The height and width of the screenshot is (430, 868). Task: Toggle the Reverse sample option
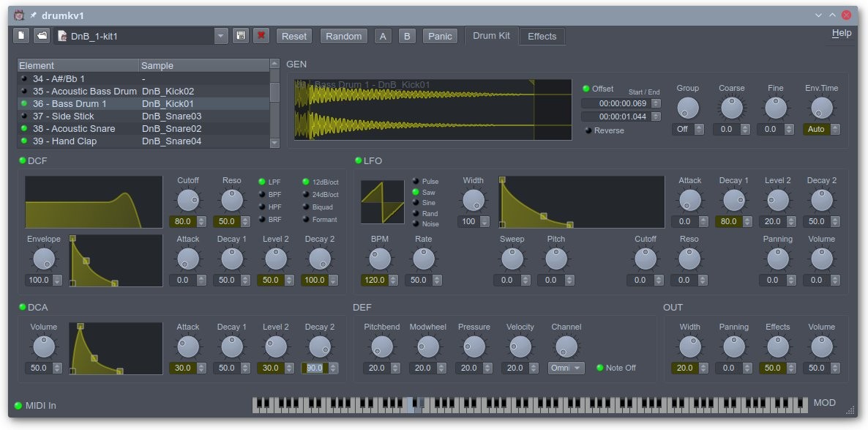(588, 130)
